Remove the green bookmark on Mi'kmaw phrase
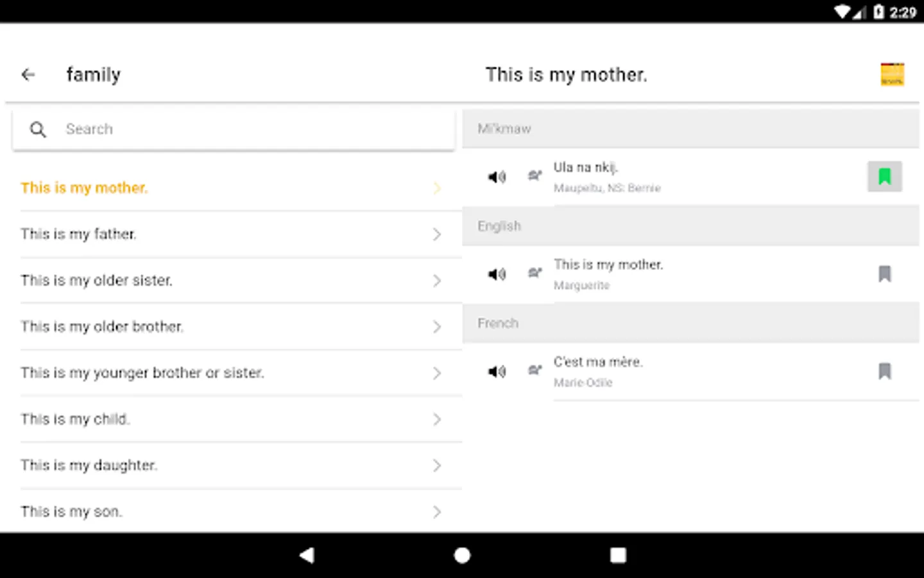The height and width of the screenshot is (578, 924). [x=885, y=177]
